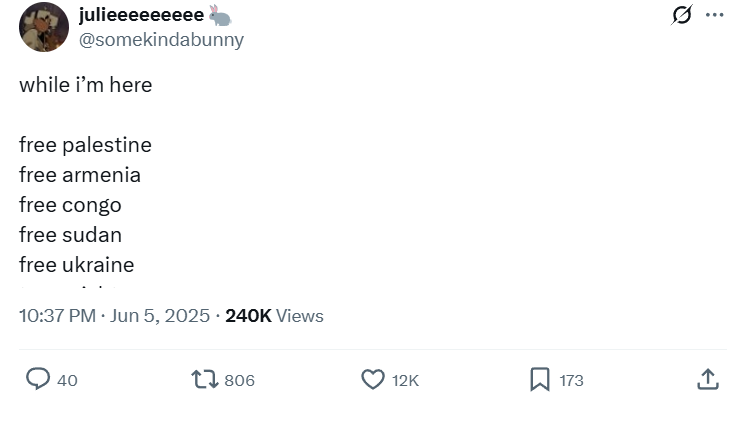Click the "free palestine" line of text
The height and width of the screenshot is (421, 747).
pos(85,145)
